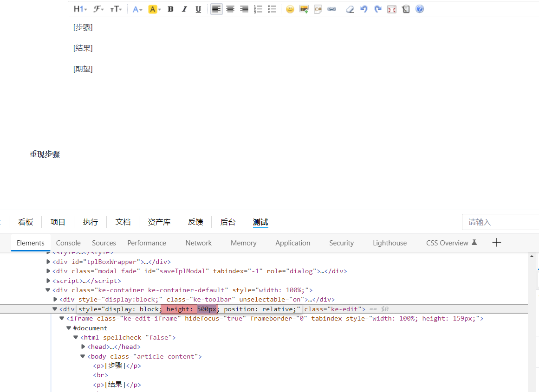This screenshot has width=539, height=392.
Task: Open the 项目 menu
Action: 58,222
